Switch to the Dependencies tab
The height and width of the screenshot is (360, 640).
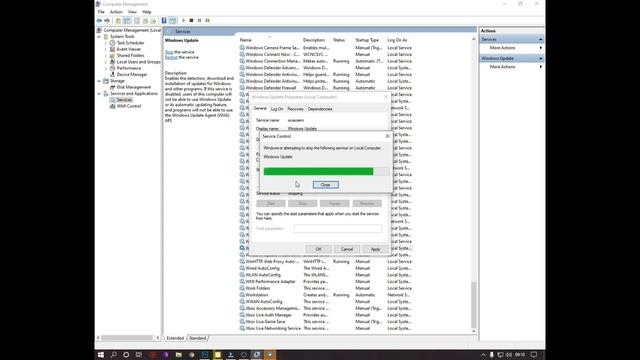(x=320, y=109)
